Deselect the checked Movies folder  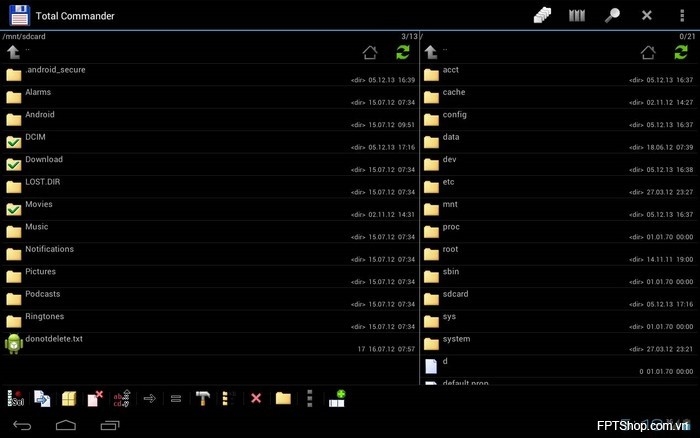[14, 209]
